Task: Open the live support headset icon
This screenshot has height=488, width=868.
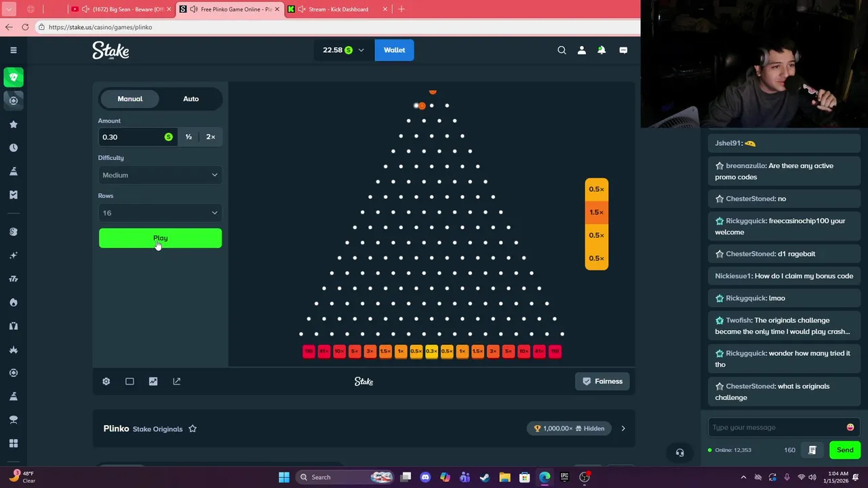Action: pyautogui.click(x=679, y=453)
